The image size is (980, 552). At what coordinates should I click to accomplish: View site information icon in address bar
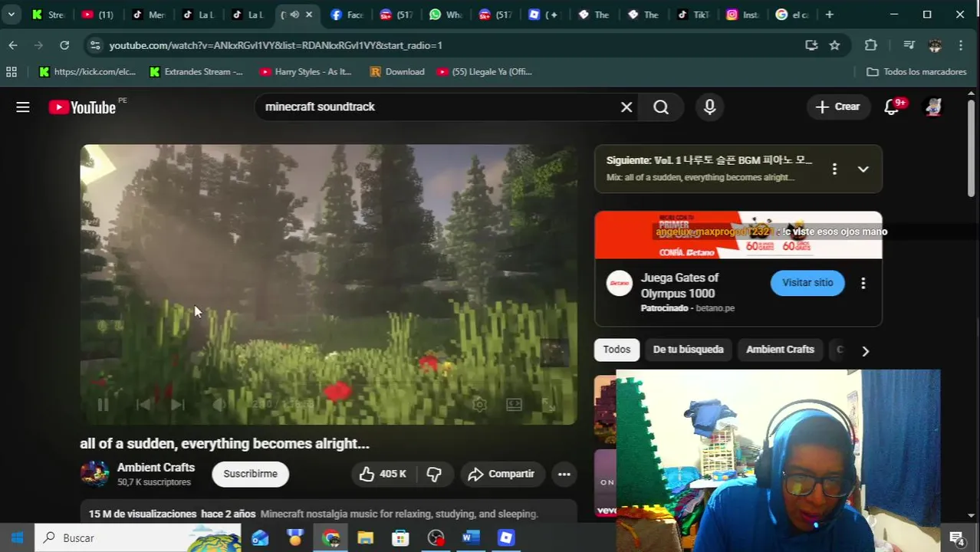[x=95, y=45]
